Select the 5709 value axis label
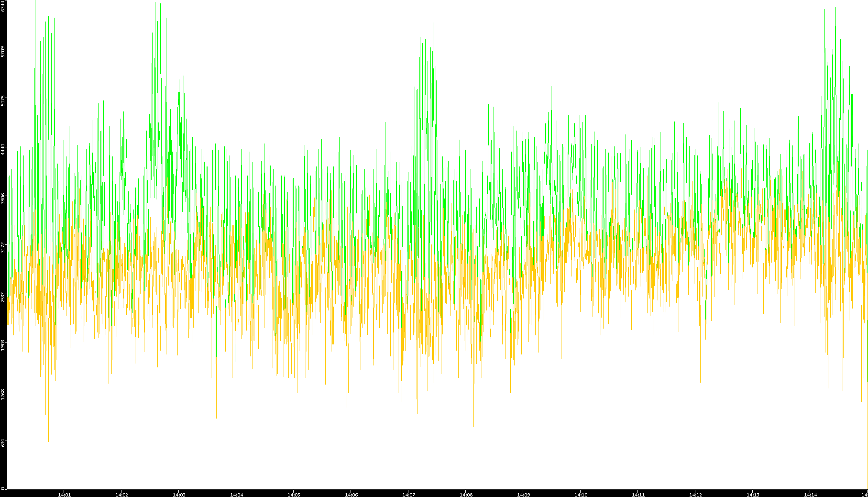Viewport: 868px width, 497px height. tap(3, 52)
